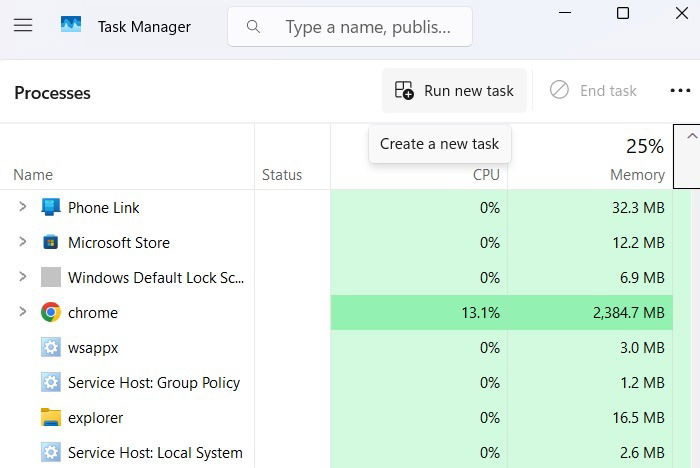Expand the Phone Link process group
This screenshot has height=468, width=700.
point(22,208)
